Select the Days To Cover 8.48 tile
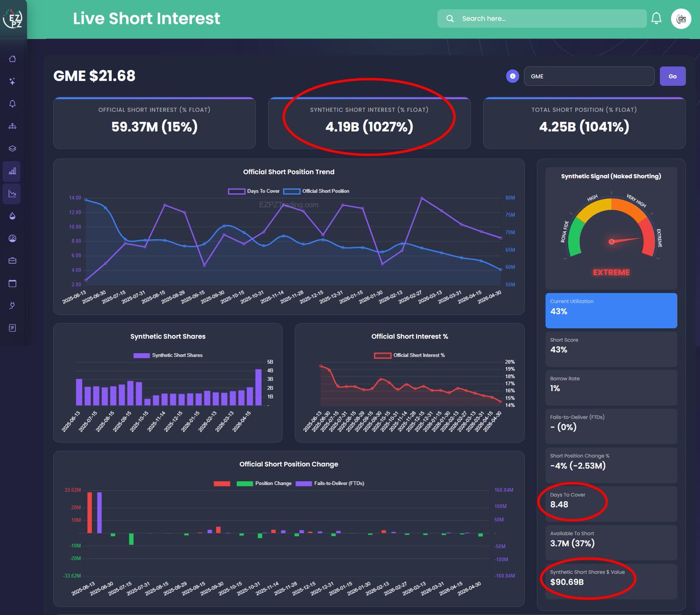Viewport: 700px width, 615px height. click(611, 504)
